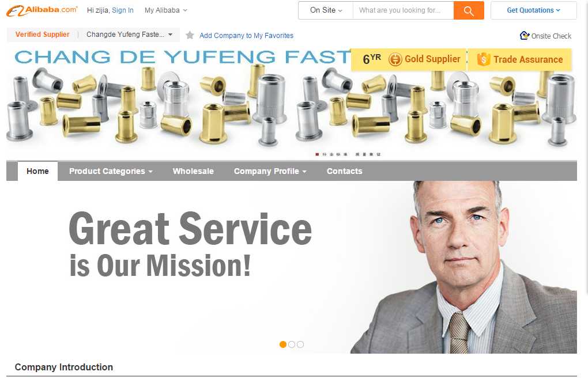
Task: Click the 6 YR supplier badge
Action: (372, 59)
